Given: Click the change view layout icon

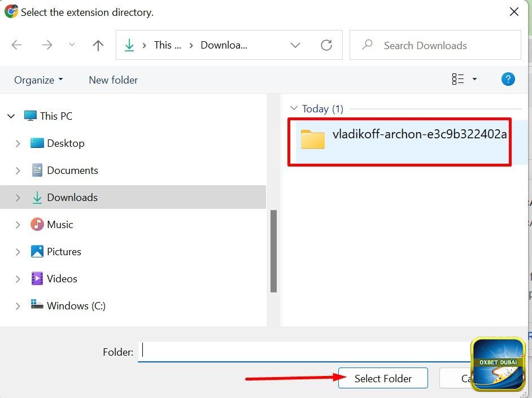Looking at the screenshot, I should tap(457, 79).
